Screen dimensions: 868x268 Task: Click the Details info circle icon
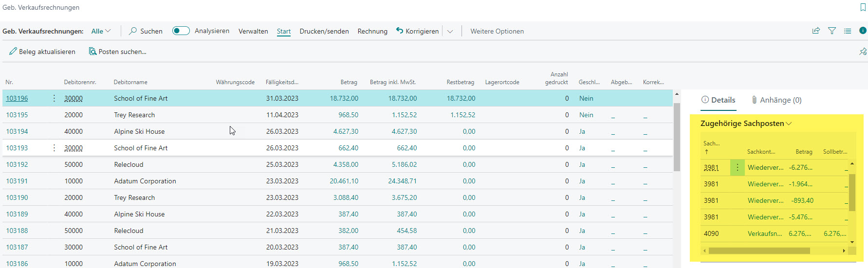(705, 100)
